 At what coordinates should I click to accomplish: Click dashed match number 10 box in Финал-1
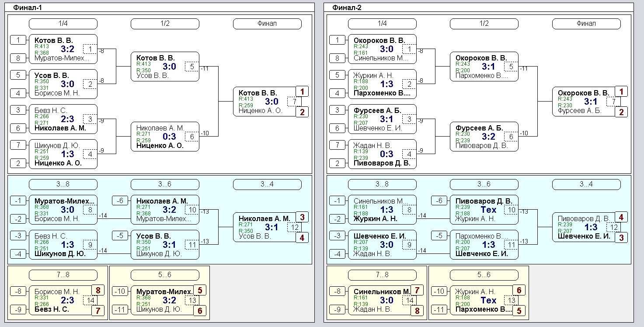point(192,210)
